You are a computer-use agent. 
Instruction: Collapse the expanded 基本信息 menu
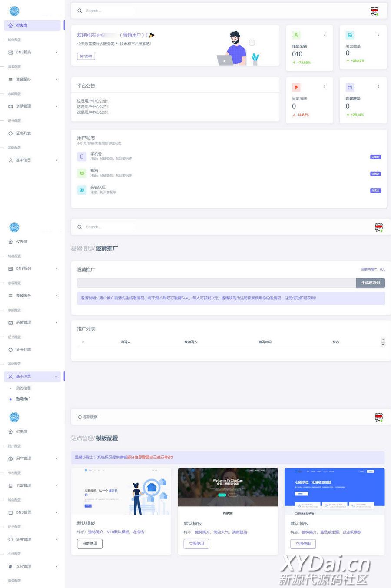coord(56,377)
